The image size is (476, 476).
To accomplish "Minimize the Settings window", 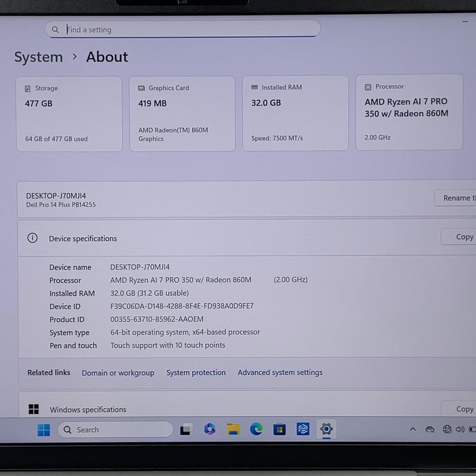I will [x=465, y=22].
